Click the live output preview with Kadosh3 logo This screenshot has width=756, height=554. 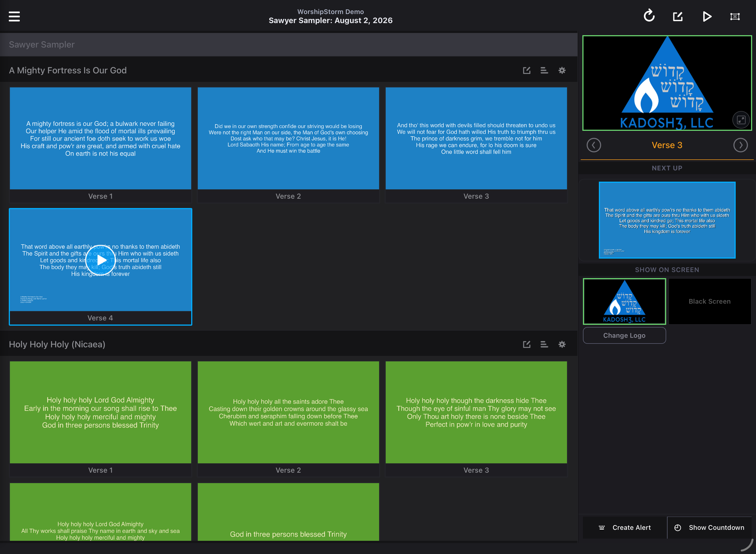(667, 83)
